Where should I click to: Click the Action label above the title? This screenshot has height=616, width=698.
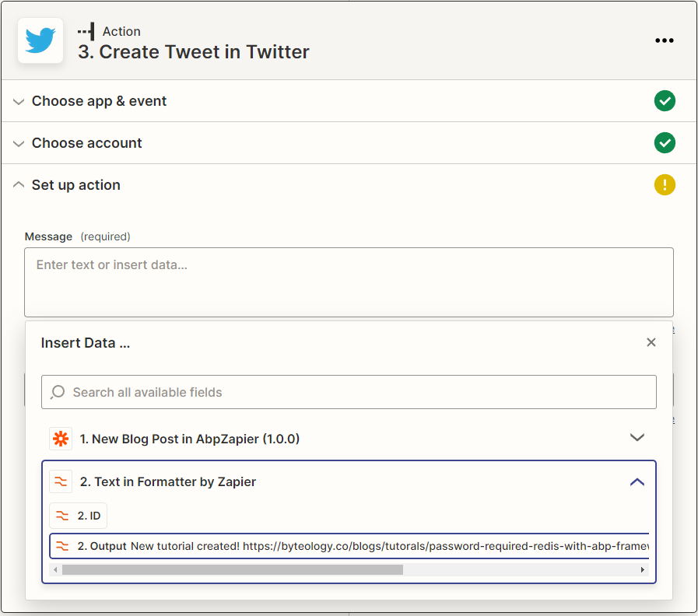(121, 32)
